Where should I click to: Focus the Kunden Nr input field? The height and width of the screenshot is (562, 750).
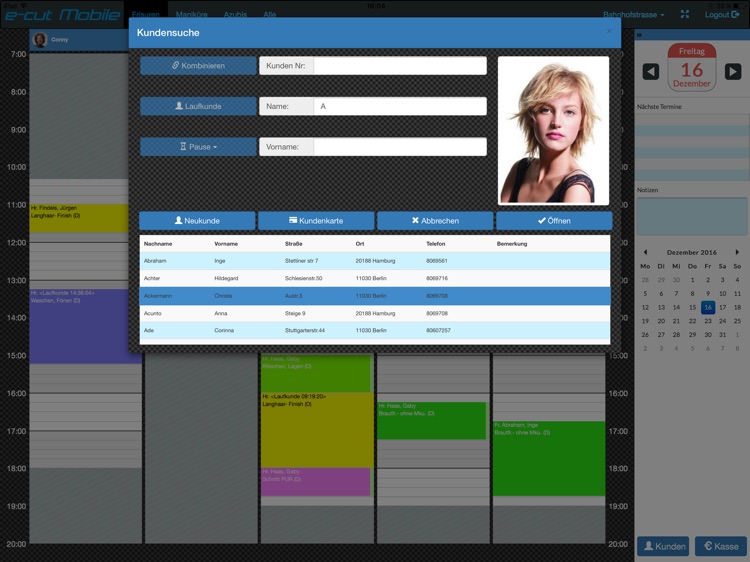click(x=400, y=66)
